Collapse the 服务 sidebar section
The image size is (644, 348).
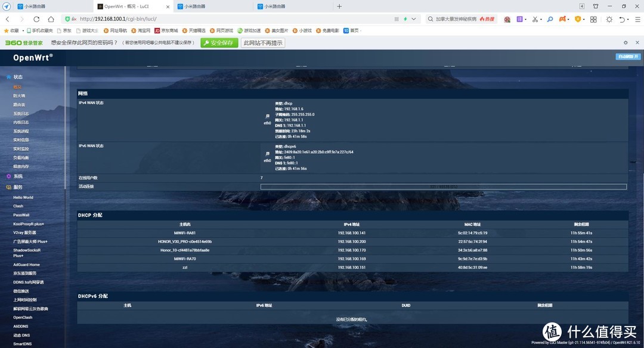tap(18, 187)
